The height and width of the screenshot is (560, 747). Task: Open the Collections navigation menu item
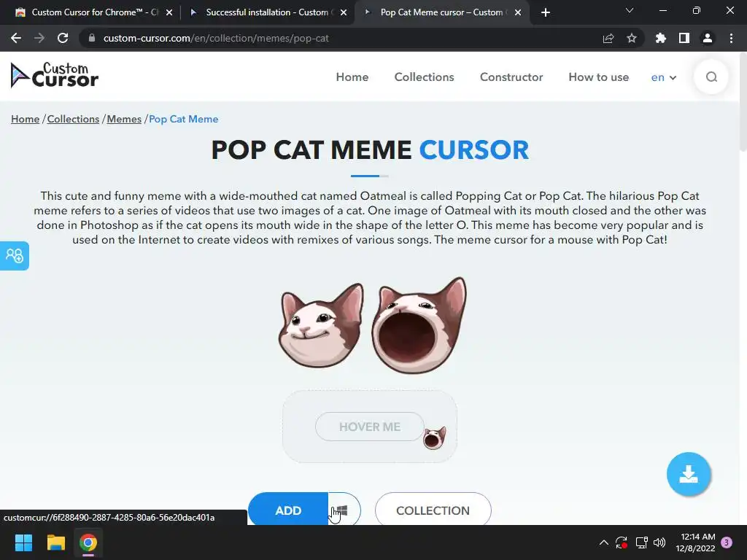pyautogui.click(x=424, y=77)
